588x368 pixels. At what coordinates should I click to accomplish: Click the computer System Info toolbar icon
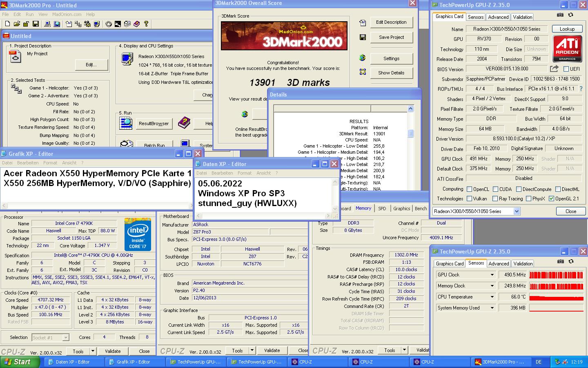[47, 24]
